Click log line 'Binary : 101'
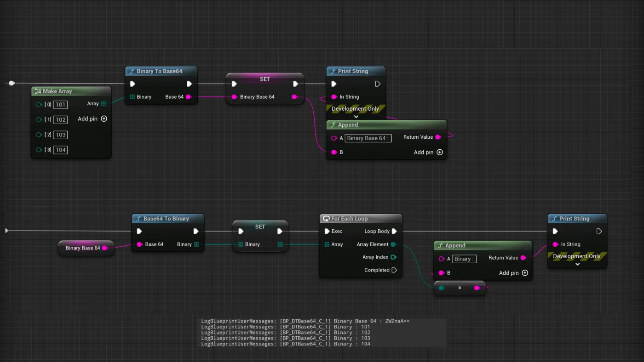 click(286, 327)
